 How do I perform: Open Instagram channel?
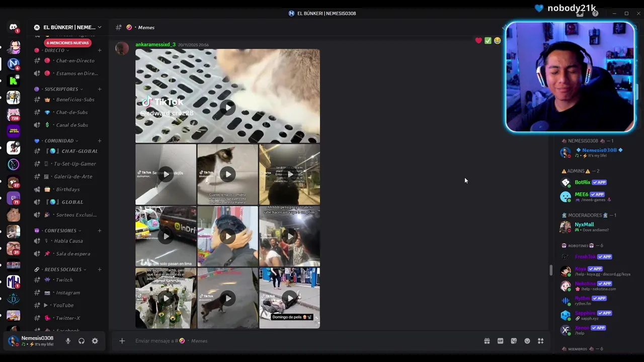click(68, 293)
